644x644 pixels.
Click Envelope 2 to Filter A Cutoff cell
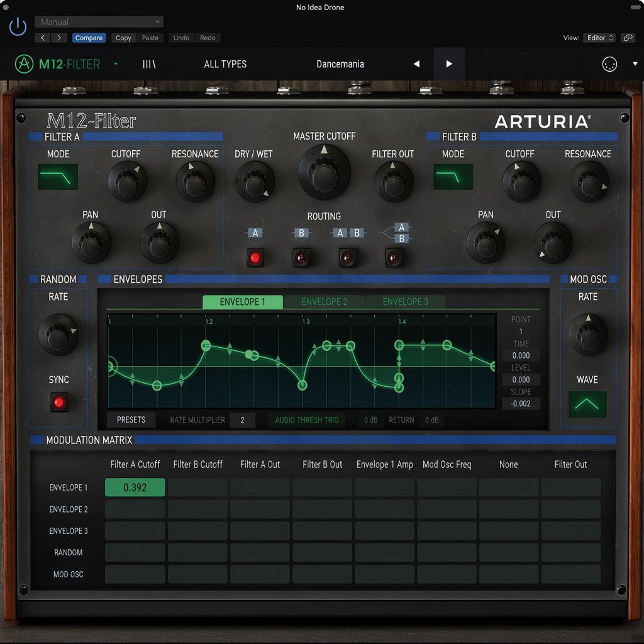pos(135,509)
